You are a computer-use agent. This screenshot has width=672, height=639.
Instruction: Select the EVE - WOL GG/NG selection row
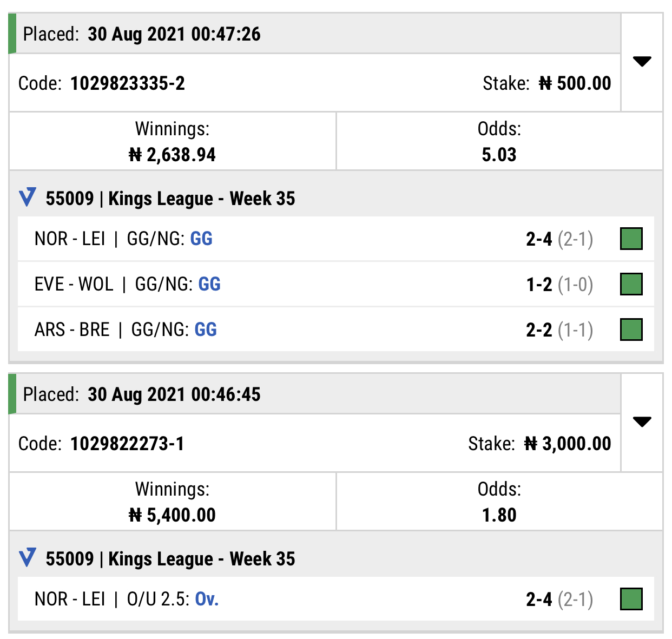pyautogui.click(x=336, y=284)
